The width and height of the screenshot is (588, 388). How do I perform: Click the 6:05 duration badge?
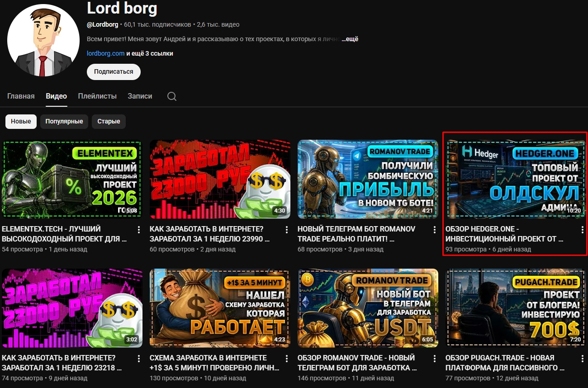427,340
